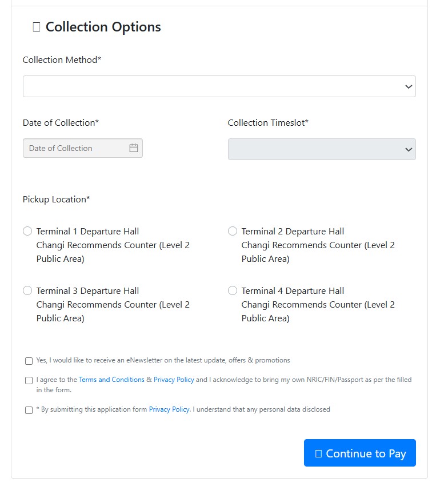Open Privacy Policy link in submission notice
The image size is (448, 486).
169,409
